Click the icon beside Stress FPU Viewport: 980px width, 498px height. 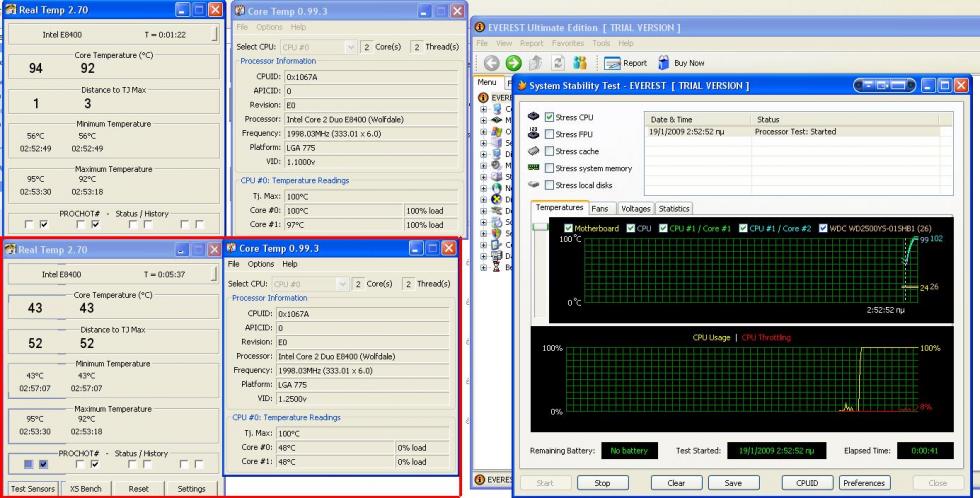click(533, 133)
